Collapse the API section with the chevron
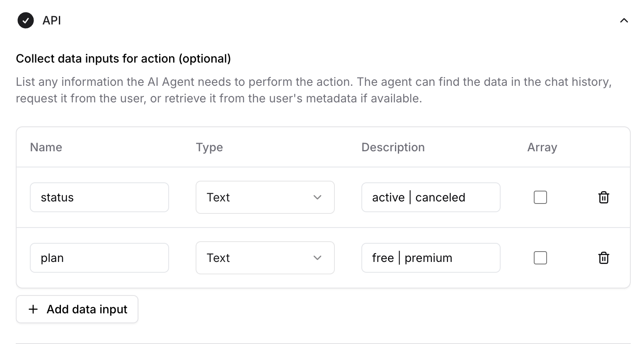The image size is (644, 344). [625, 20]
